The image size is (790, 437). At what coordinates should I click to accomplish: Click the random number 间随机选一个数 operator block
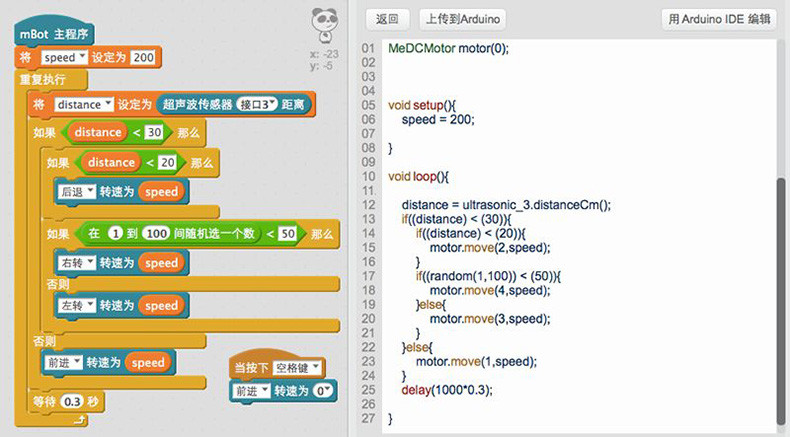click(x=170, y=233)
